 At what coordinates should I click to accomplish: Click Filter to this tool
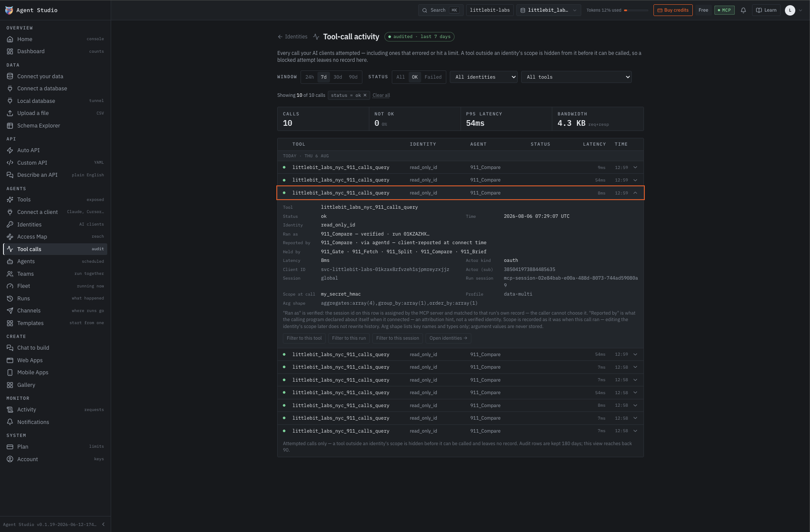[304, 338]
